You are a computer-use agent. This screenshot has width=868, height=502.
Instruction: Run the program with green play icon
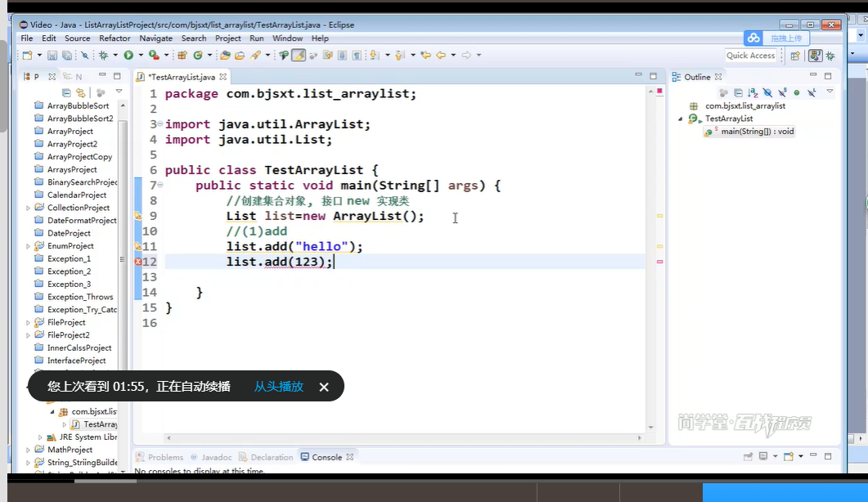128,55
